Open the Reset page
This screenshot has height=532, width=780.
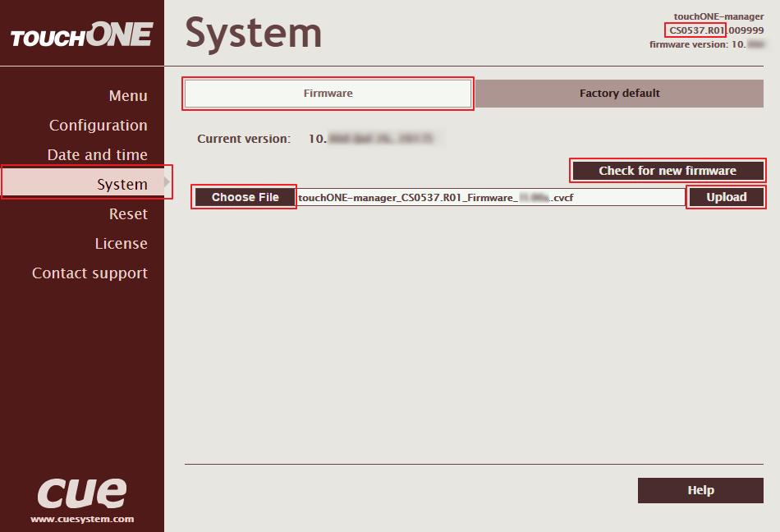click(128, 213)
